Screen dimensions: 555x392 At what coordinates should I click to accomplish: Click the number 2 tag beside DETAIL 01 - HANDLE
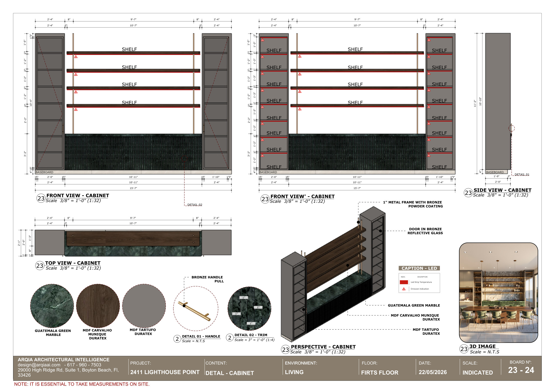(177, 339)
